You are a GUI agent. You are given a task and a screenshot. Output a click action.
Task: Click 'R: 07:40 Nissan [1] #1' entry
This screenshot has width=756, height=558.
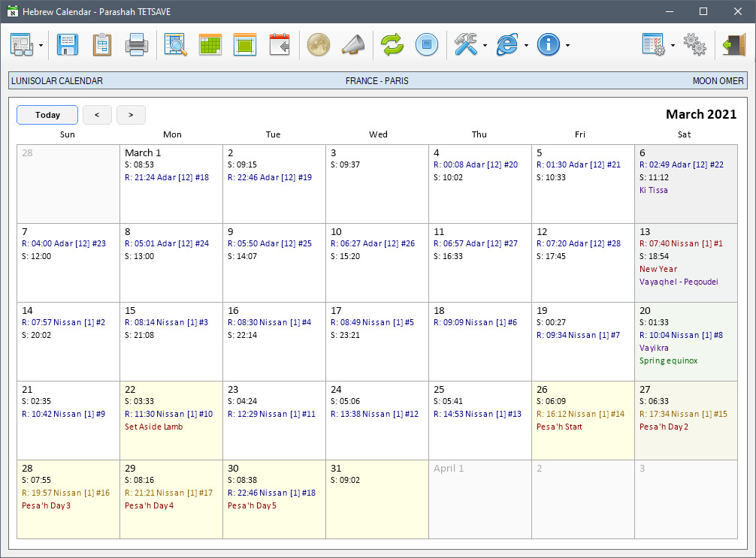point(681,244)
